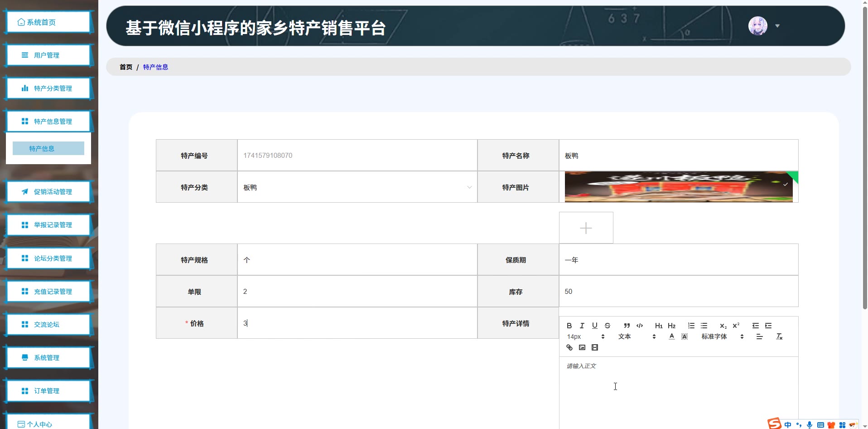Insert a video in the editor
The width and height of the screenshot is (868, 429).
click(x=595, y=347)
